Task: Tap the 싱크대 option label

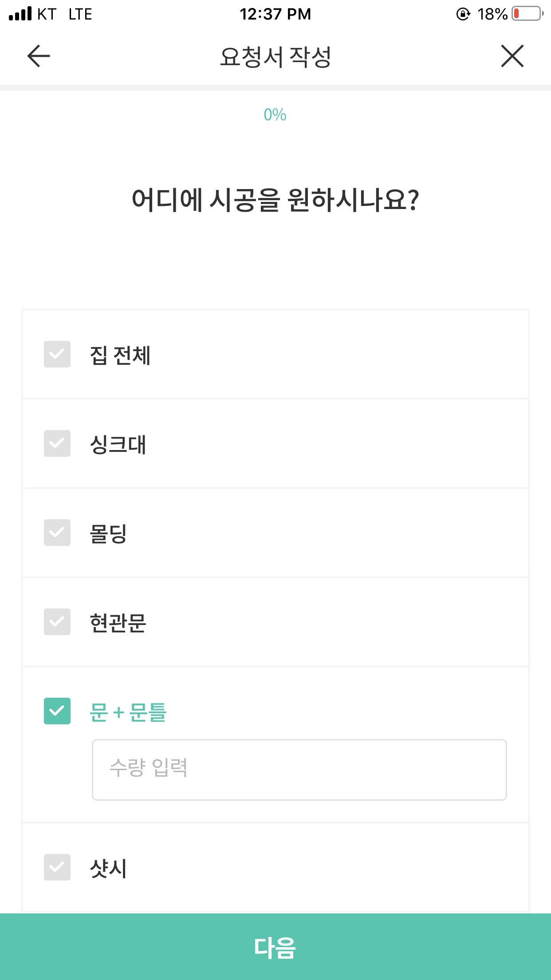Action: [x=118, y=444]
